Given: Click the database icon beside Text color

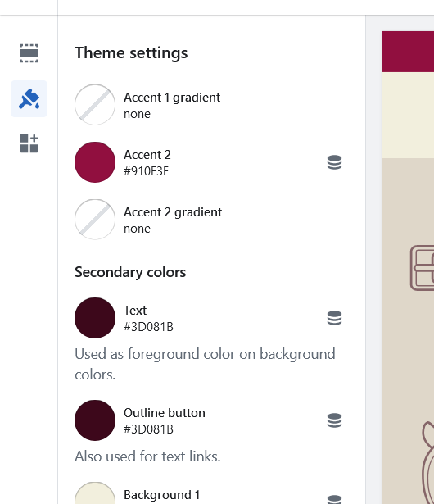Looking at the screenshot, I should pyautogui.click(x=334, y=318).
